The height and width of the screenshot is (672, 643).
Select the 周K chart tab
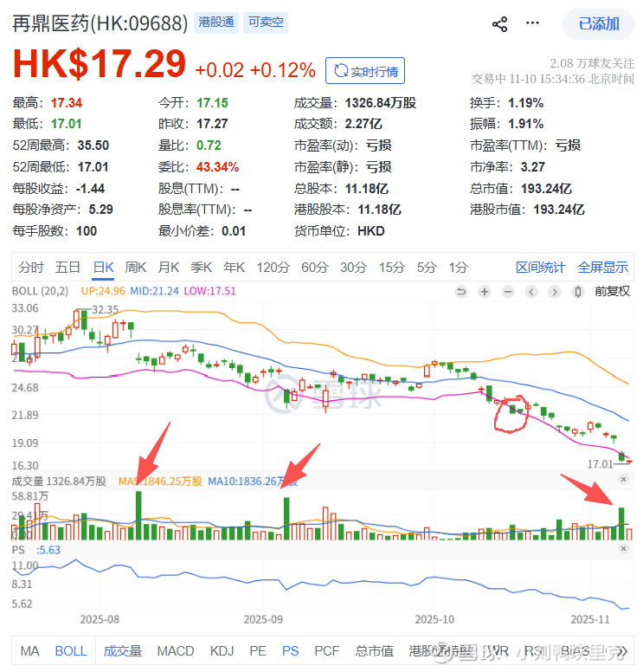[x=135, y=268]
